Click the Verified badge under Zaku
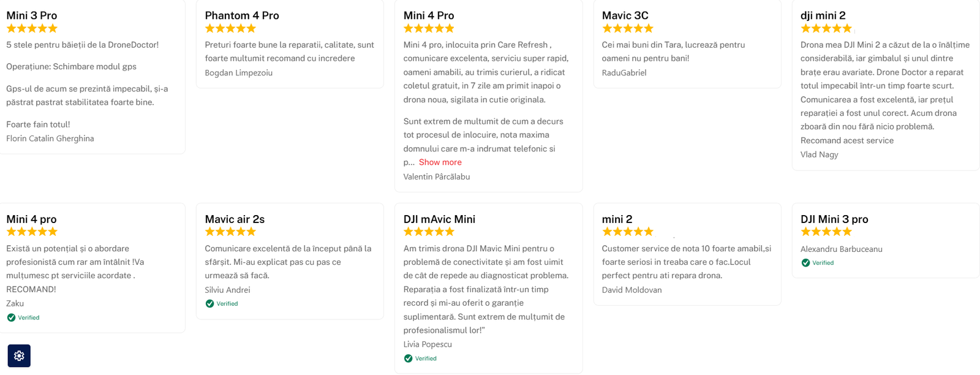This screenshot has height=375, width=980. pos(23,317)
